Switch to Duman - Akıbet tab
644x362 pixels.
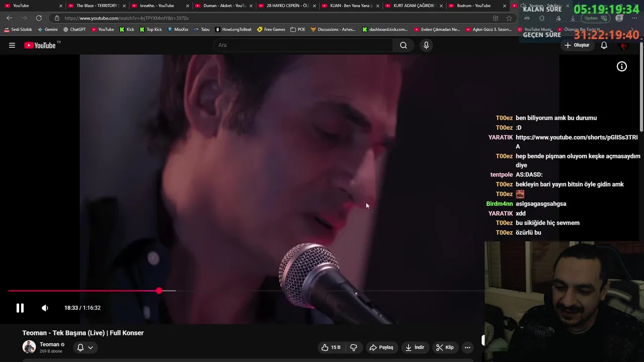click(x=224, y=6)
